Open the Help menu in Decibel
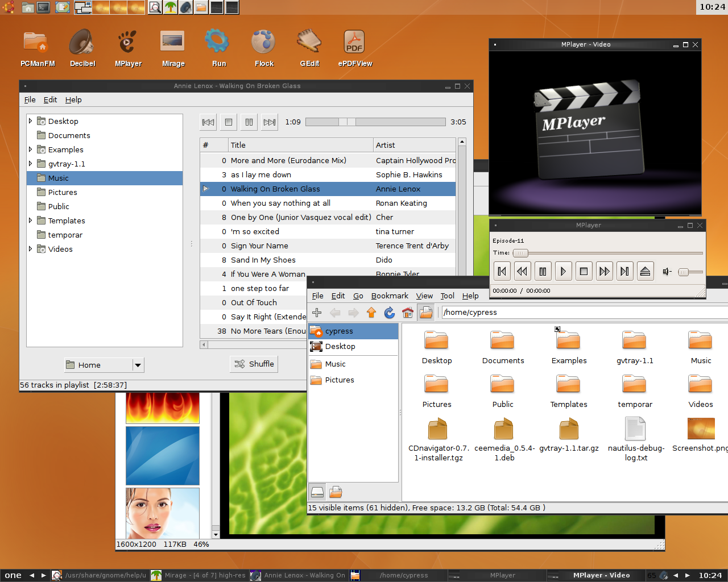 73,99
